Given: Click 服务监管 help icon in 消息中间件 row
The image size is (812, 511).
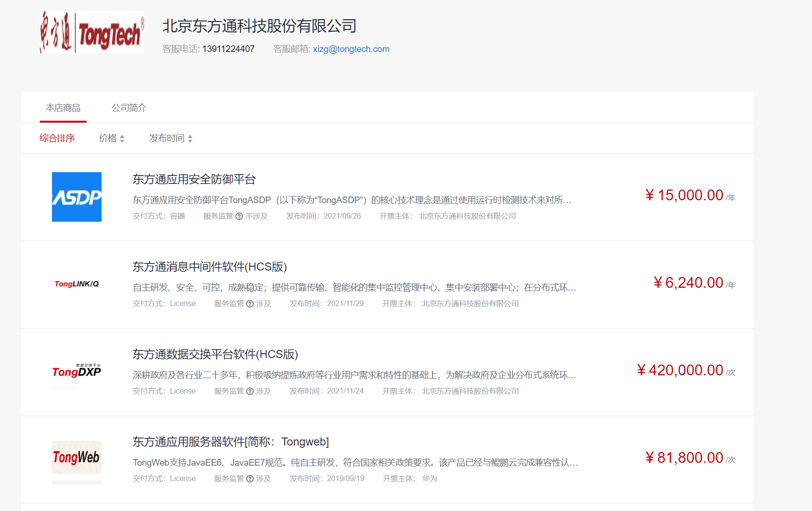Looking at the screenshot, I should (250, 304).
